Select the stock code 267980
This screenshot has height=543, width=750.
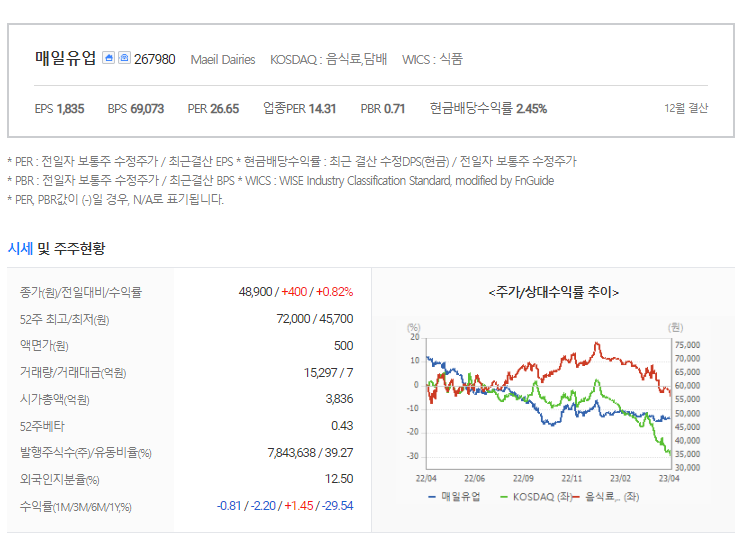pos(154,59)
